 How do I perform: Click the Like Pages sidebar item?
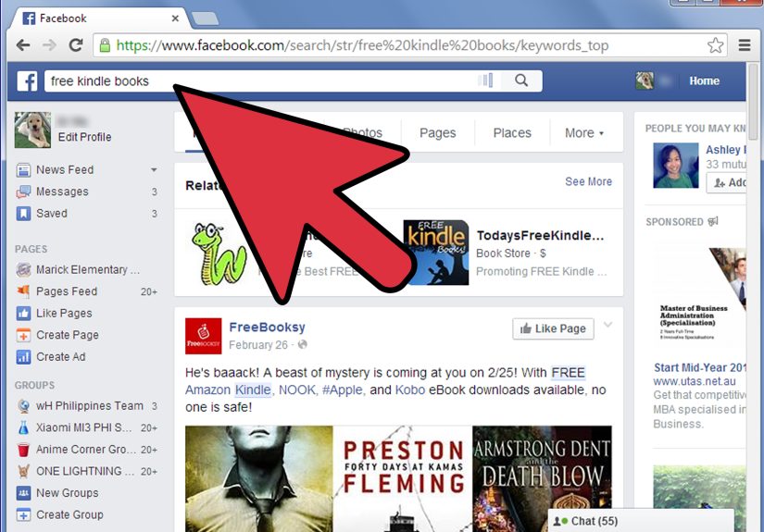pos(87,313)
